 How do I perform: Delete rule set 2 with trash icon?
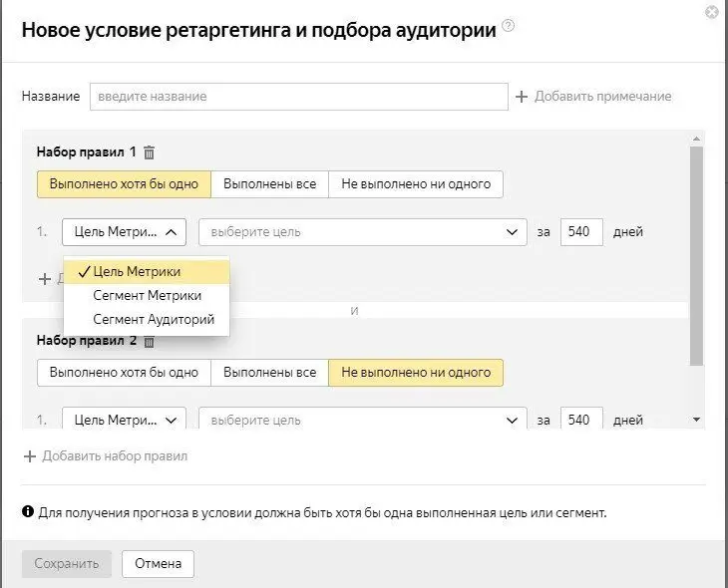point(149,342)
